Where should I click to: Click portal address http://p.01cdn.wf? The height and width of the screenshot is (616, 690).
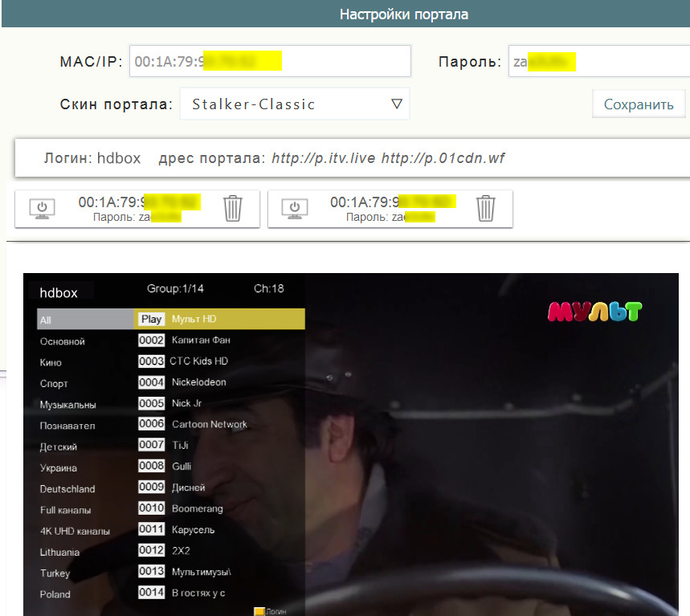coord(443,158)
